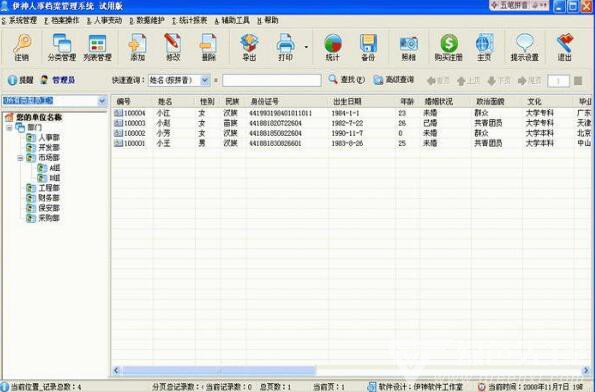The height and width of the screenshot is (392, 595).
Task: Click the record icon of row 100001
Action: coord(118,143)
